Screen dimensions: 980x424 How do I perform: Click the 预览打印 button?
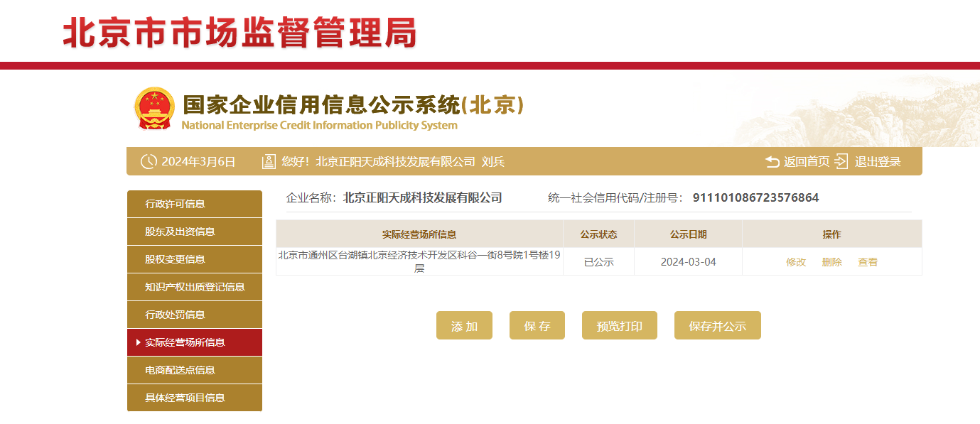pos(620,325)
